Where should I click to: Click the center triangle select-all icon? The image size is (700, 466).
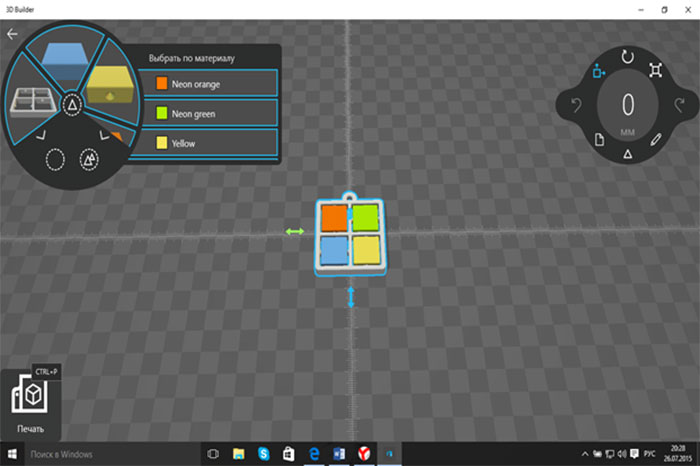[72, 105]
